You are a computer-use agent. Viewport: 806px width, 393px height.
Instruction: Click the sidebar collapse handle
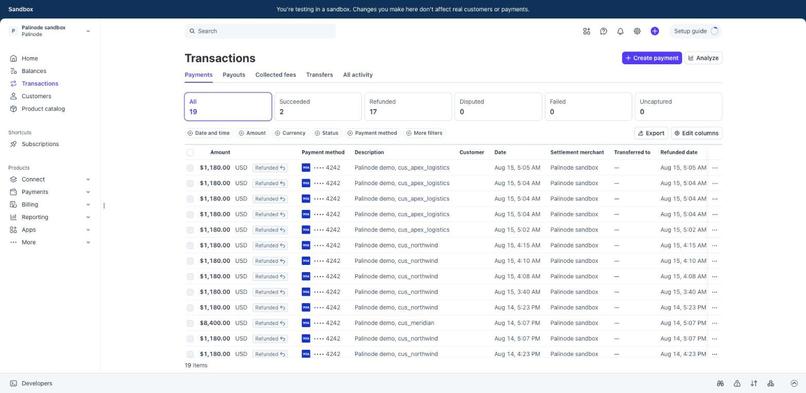(104, 205)
